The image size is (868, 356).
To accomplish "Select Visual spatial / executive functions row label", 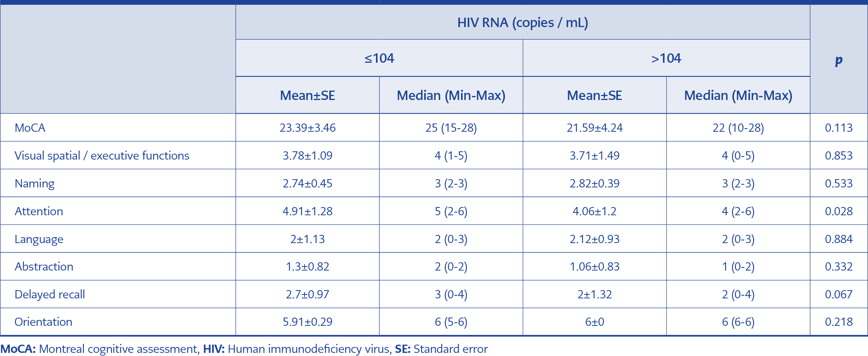I will (102, 156).
